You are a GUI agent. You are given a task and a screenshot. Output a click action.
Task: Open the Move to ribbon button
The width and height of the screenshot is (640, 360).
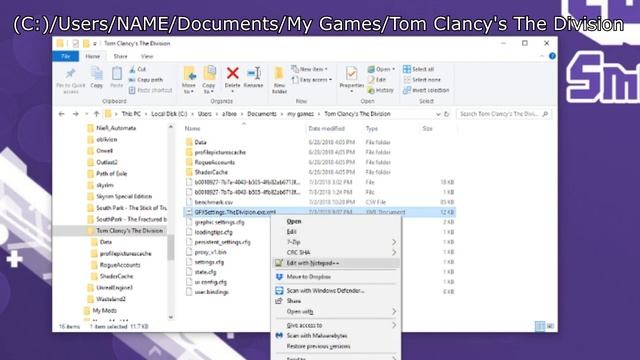[x=189, y=80]
